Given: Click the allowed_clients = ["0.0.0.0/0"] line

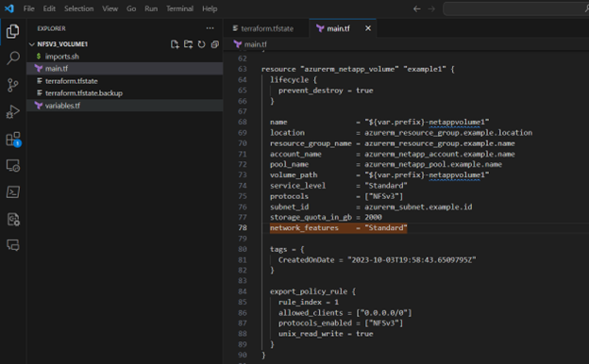Looking at the screenshot, I should (345, 312).
